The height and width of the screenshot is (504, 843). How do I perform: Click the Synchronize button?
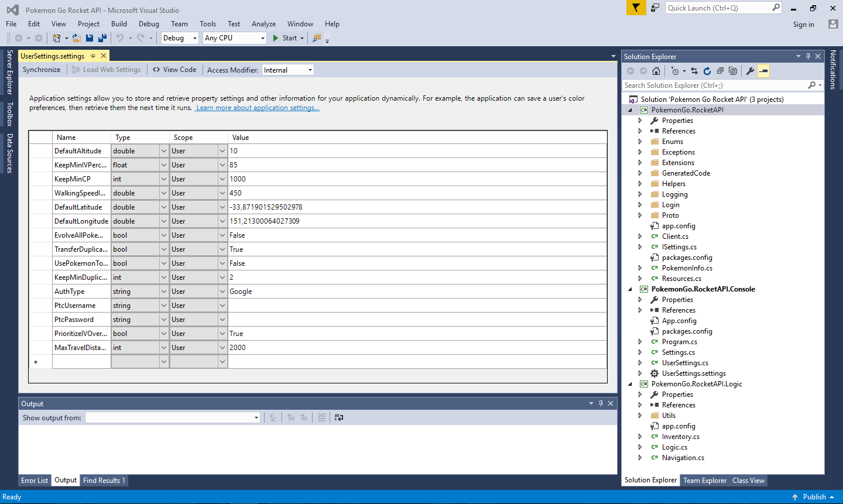pos(42,70)
